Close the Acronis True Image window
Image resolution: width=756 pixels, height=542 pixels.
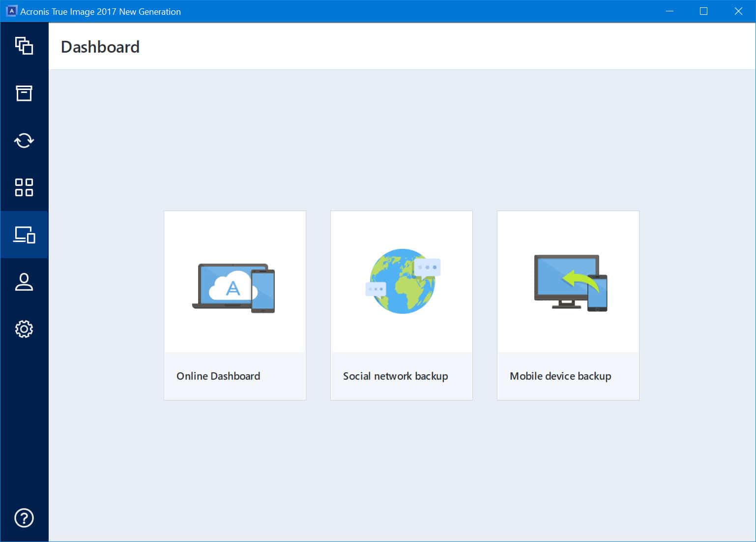pos(738,11)
